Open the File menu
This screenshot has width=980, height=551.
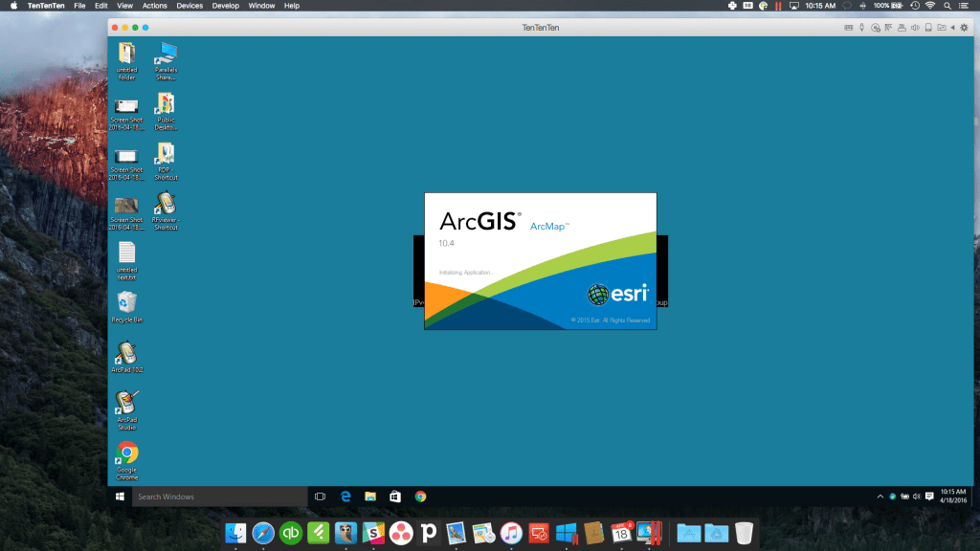79,6
